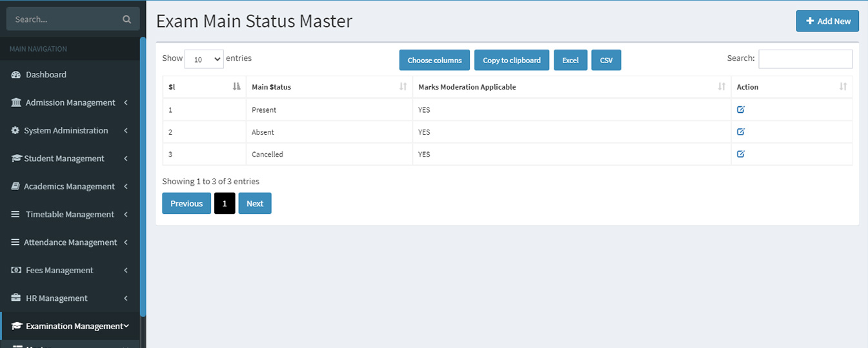868x348 pixels.
Task: Export the table using Excel button
Action: point(570,61)
